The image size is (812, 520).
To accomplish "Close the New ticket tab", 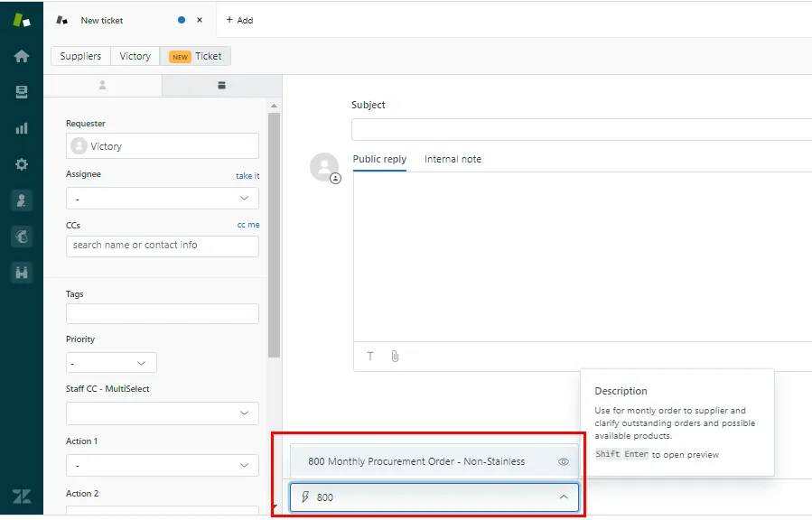I will point(200,20).
